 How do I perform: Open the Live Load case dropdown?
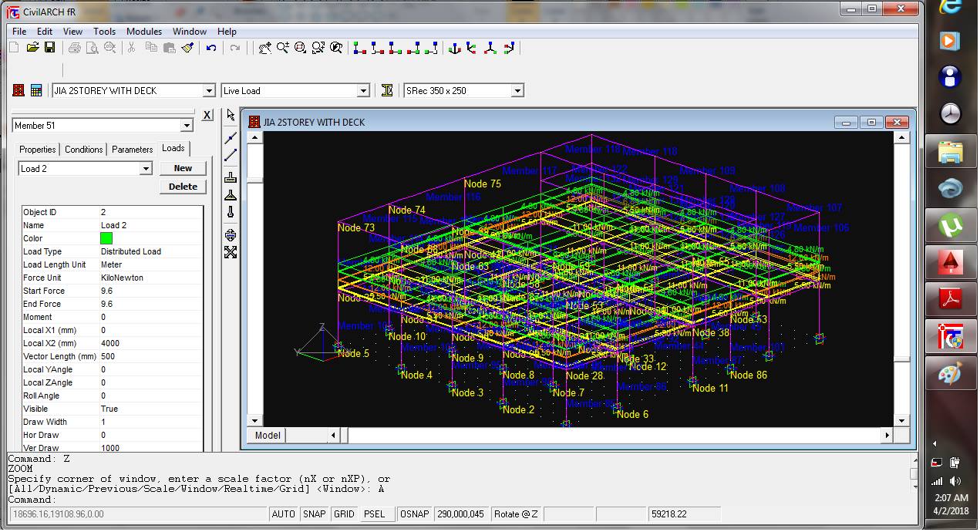[x=363, y=91]
